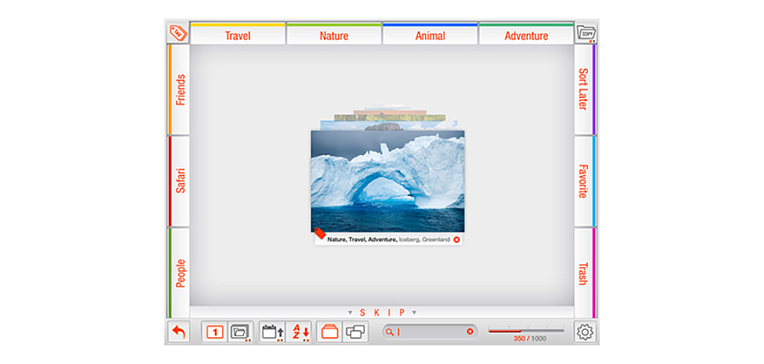Viewport: 764px width, 364px height.
Task: Click the undo arrow button
Action: point(178,332)
